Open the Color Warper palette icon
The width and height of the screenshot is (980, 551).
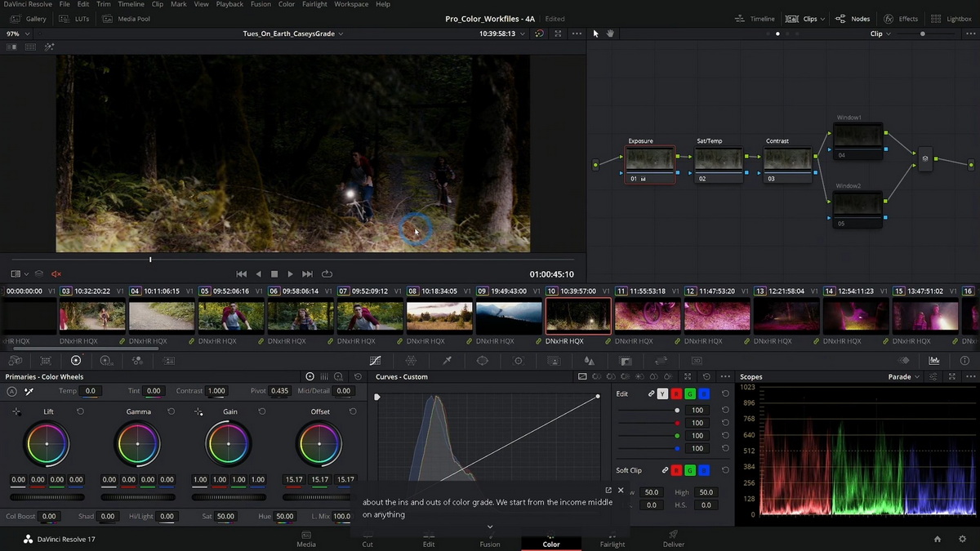pyautogui.click(x=411, y=360)
